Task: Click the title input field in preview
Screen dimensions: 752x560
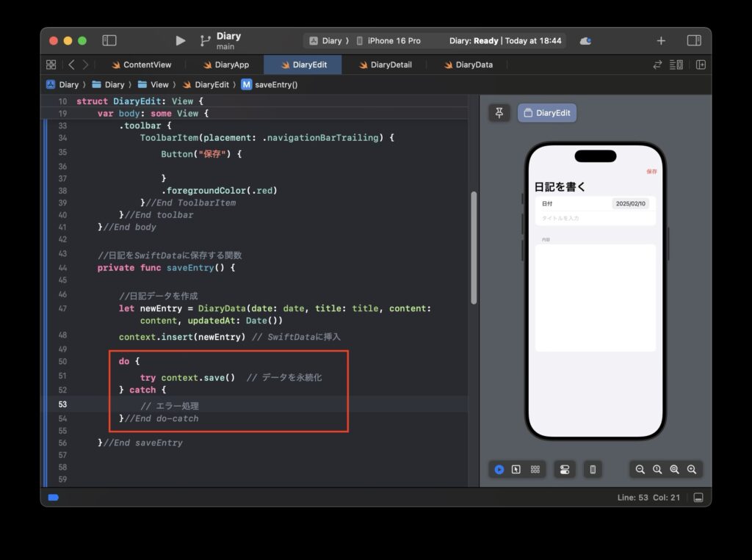Action: click(595, 218)
